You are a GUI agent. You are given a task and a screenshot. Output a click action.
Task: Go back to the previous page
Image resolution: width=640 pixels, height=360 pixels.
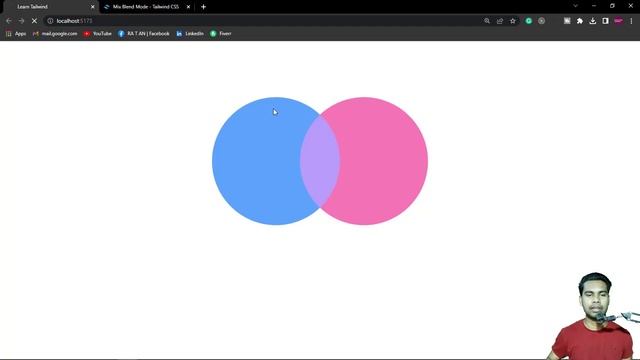pyautogui.click(x=9, y=21)
